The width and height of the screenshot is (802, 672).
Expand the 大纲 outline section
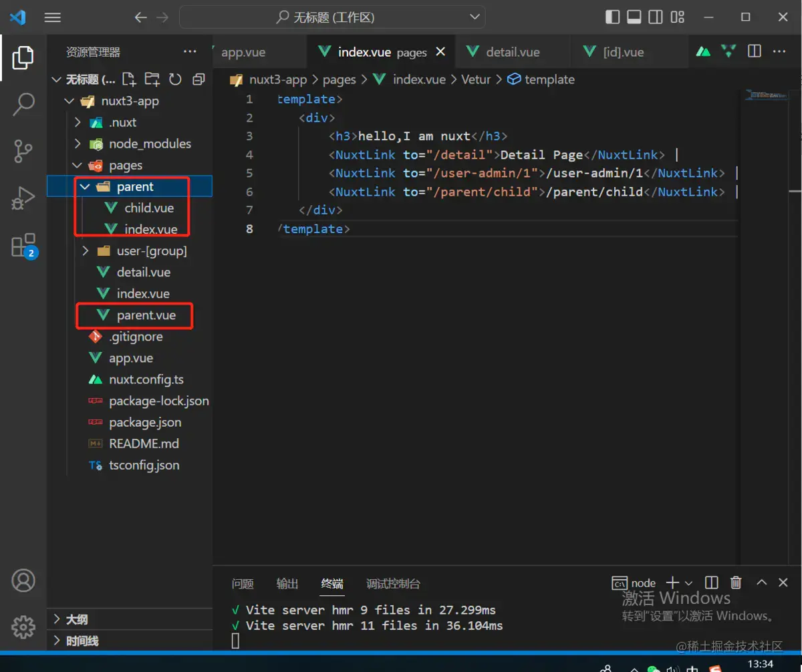click(x=77, y=619)
